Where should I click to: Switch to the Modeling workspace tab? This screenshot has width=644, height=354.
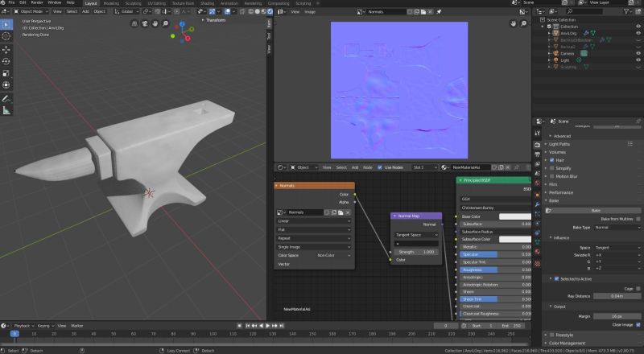111,3
